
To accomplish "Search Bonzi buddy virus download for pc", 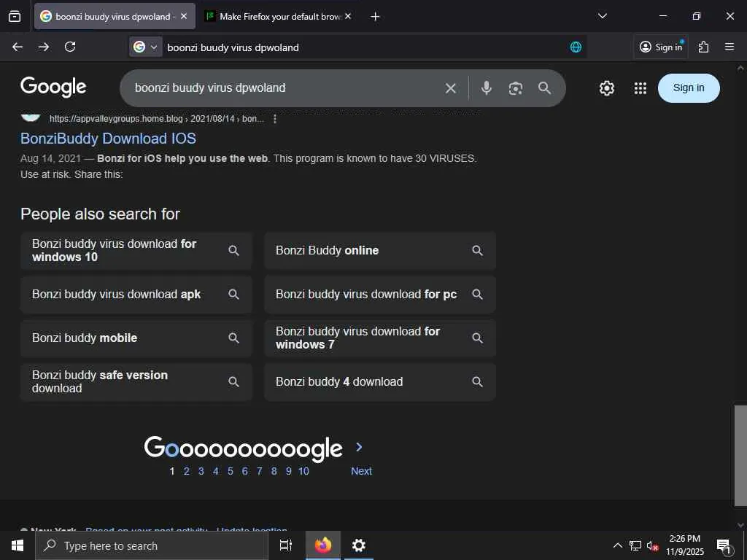I will coord(380,295).
